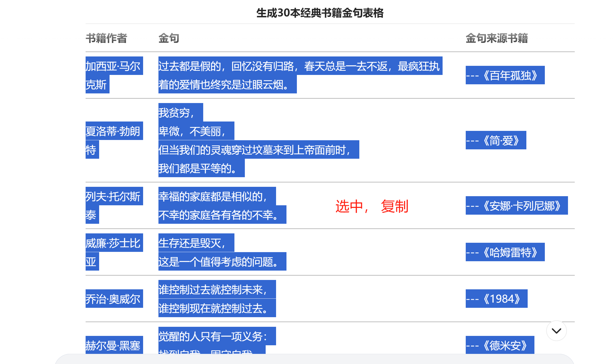Click the scroll-down chevron circle button
The width and height of the screenshot is (613, 364).
click(x=556, y=331)
